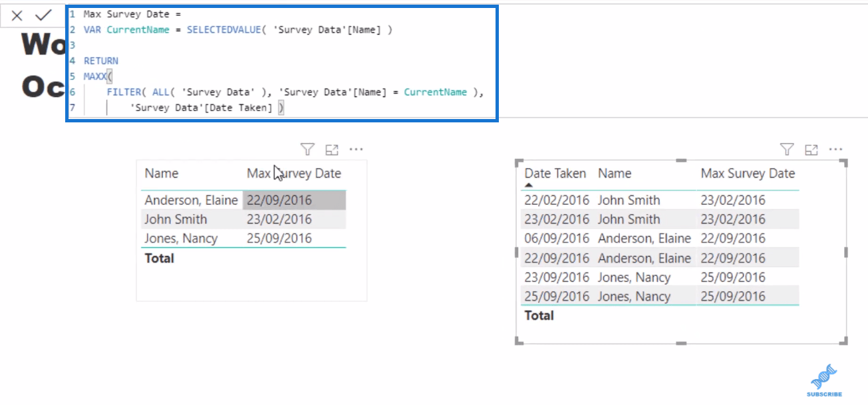Grab the bottom-right resize handle of right visual

coord(843,340)
